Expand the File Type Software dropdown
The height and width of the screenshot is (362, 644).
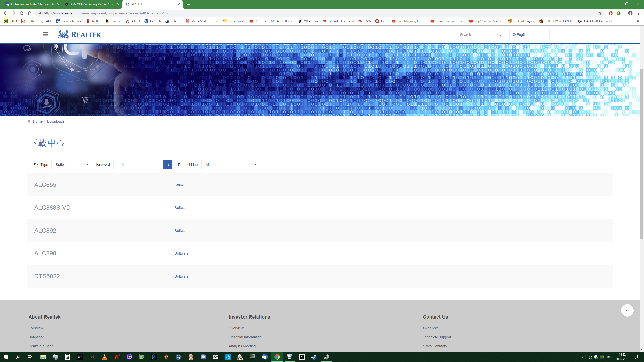point(71,165)
